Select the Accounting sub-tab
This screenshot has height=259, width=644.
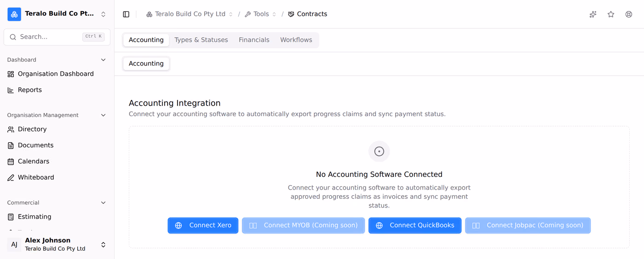click(146, 64)
